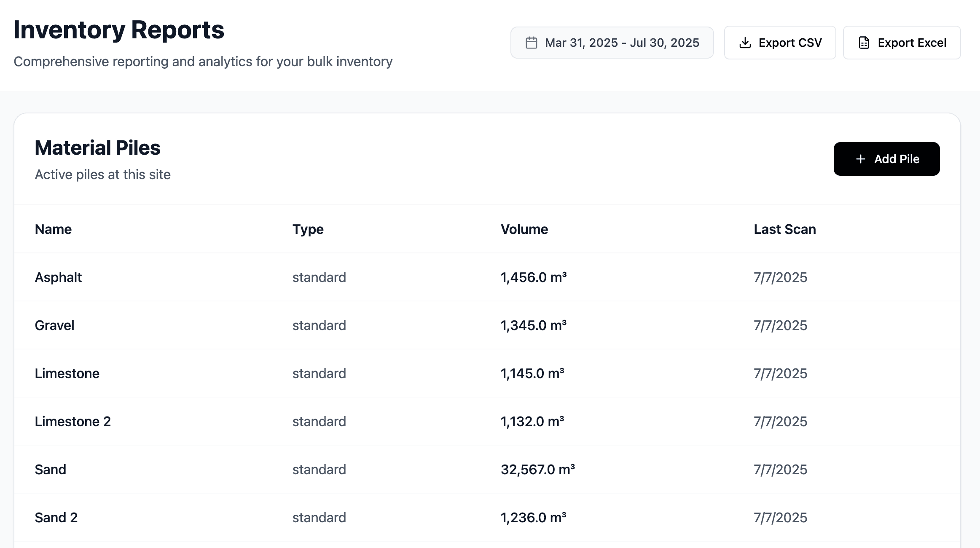Click the calendar icon in date range
The width and height of the screenshot is (980, 548).
[x=531, y=43]
